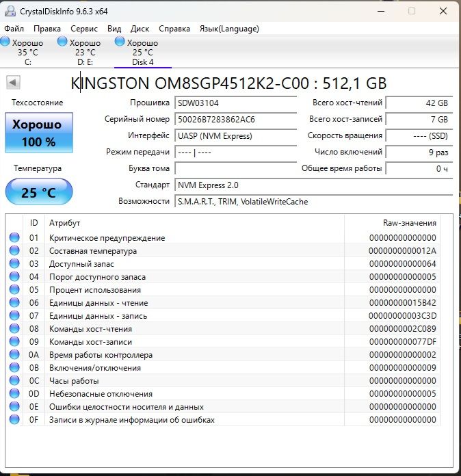Click the Всего хост-чтений value 42 GB
Image resolution: width=461 pixels, height=476 pixels.
(x=419, y=103)
